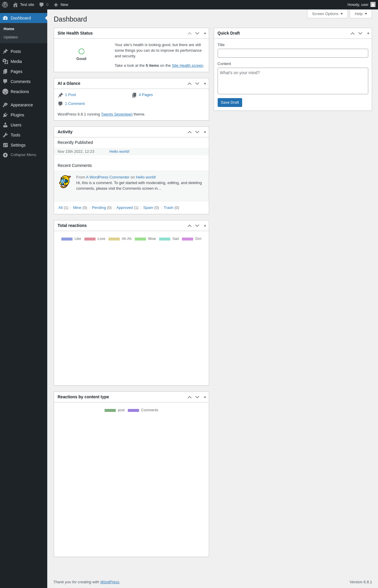Toggle Wow series in chart legend
The height and width of the screenshot is (588, 378).
tap(145, 239)
